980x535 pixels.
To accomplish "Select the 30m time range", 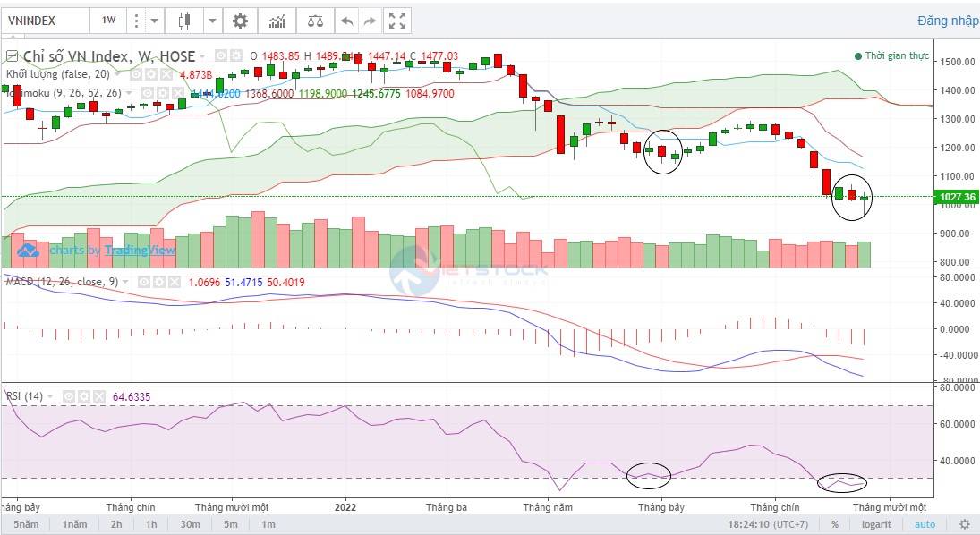I will 190,524.
